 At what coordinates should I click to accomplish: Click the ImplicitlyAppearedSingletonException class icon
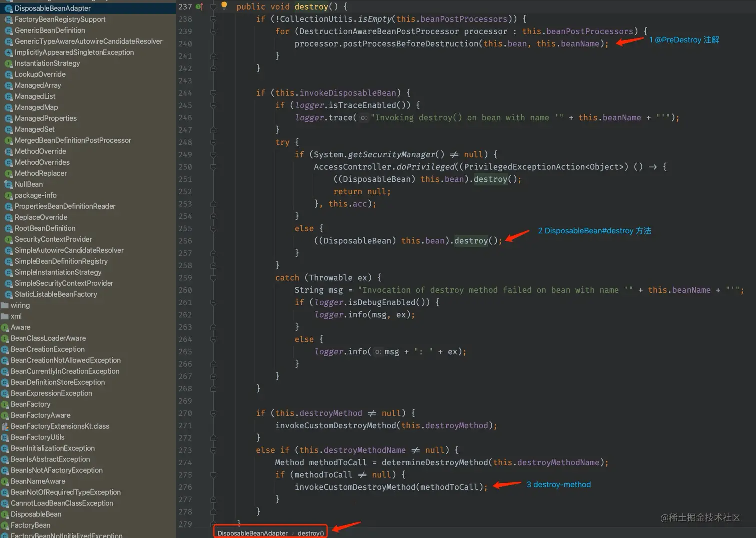tap(8, 52)
